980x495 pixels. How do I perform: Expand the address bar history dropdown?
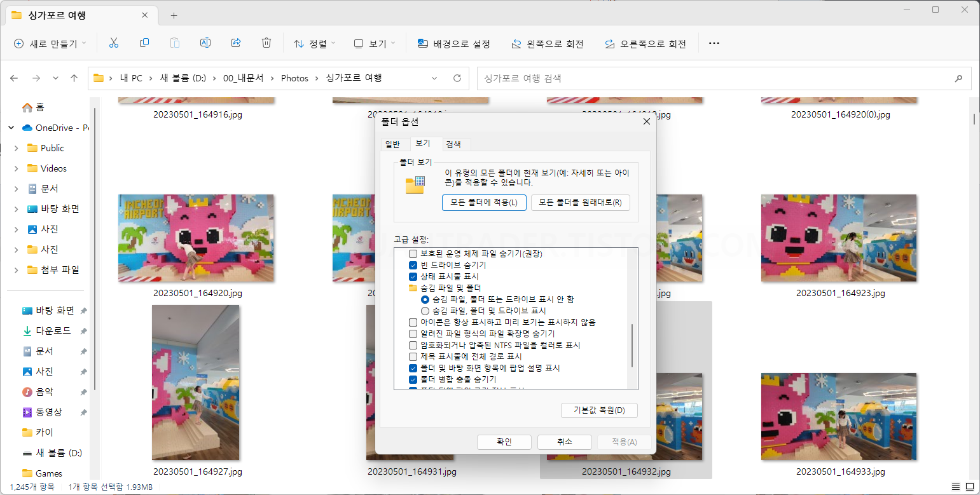point(434,78)
